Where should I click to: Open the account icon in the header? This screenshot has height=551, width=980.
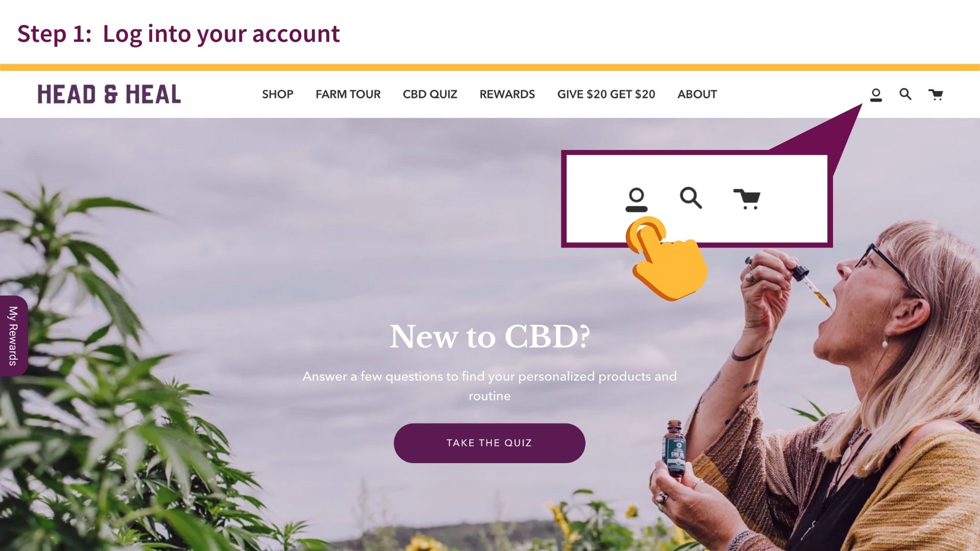876,95
